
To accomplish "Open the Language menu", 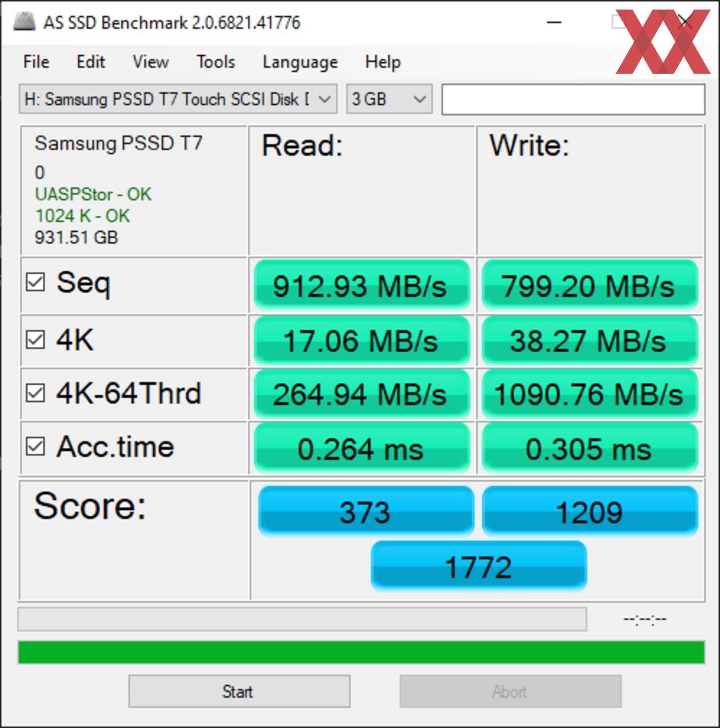I will 300,62.
